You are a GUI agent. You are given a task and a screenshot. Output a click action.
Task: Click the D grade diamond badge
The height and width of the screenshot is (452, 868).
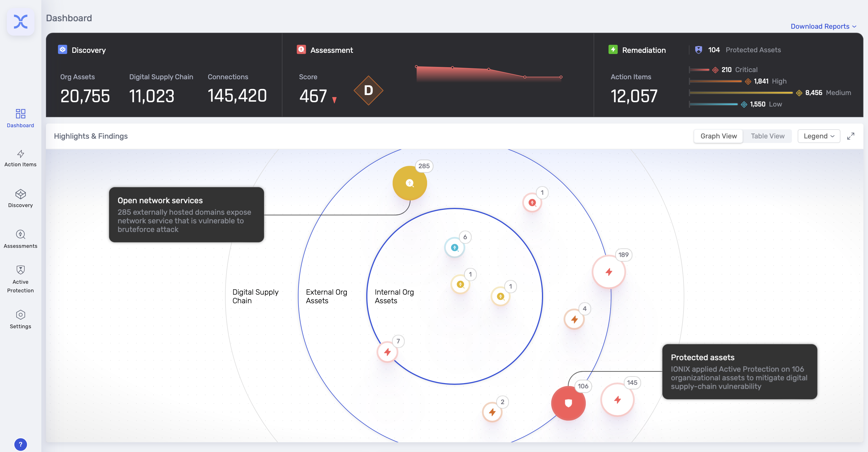(369, 90)
